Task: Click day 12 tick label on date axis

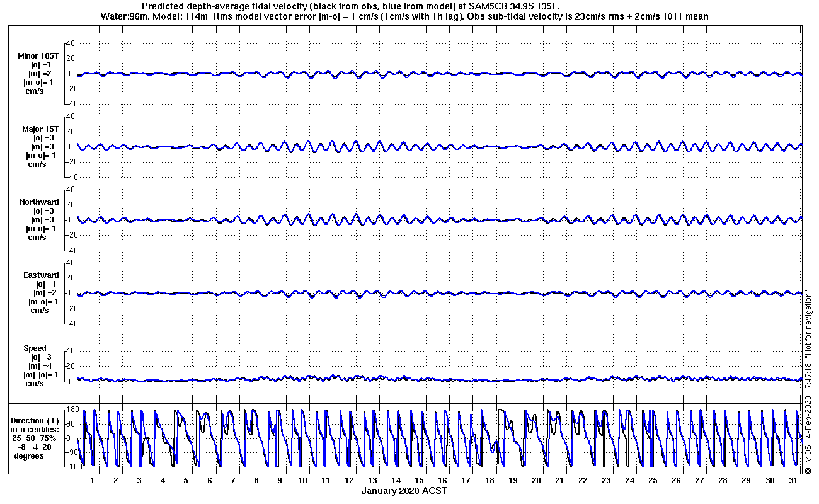Action: [349, 480]
